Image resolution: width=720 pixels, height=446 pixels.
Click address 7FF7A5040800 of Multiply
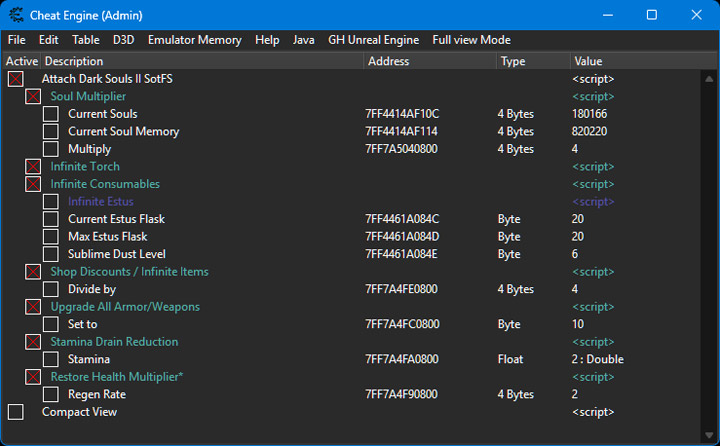click(401, 149)
